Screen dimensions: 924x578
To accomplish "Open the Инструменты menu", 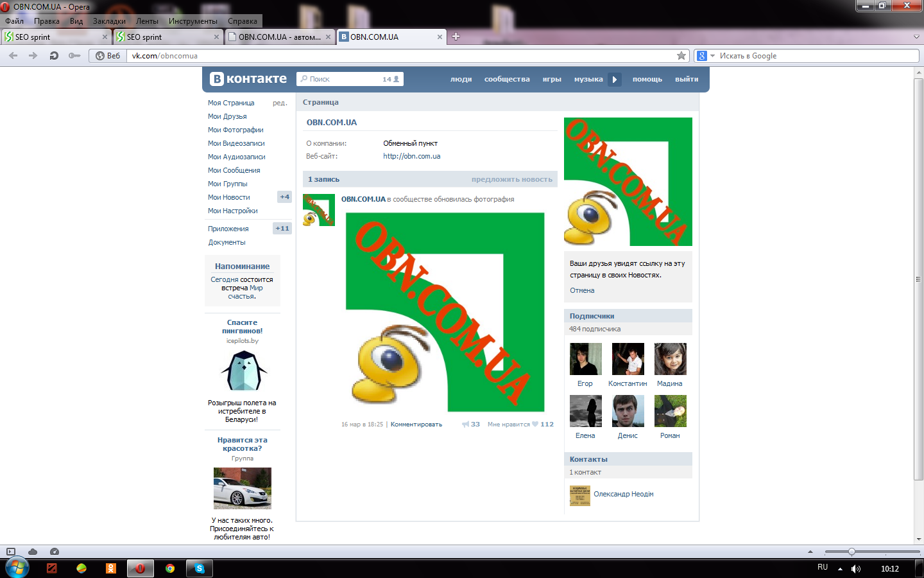I will (x=193, y=21).
